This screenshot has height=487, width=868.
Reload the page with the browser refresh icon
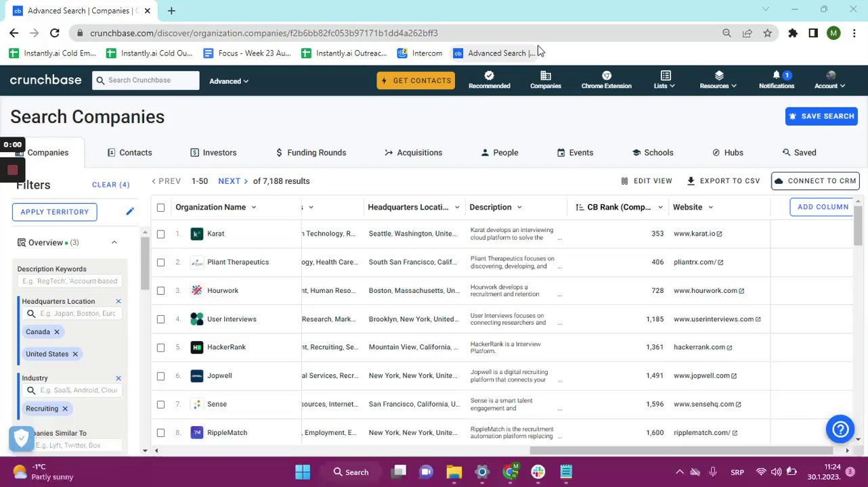(x=55, y=33)
